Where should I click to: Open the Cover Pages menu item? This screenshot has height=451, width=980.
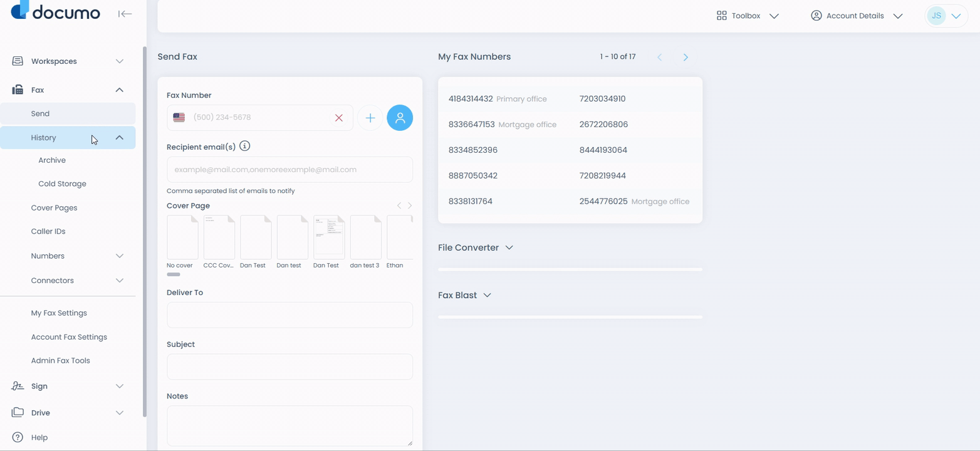coord(54,208)
